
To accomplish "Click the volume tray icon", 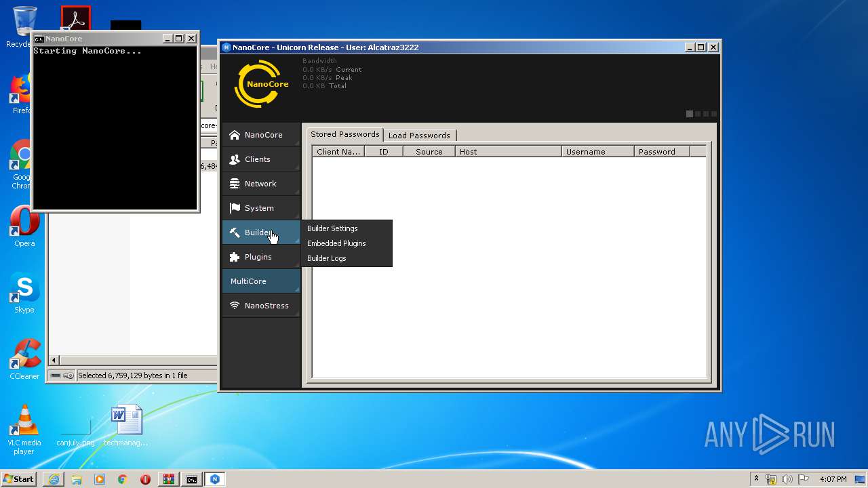I will coord(787,479).
